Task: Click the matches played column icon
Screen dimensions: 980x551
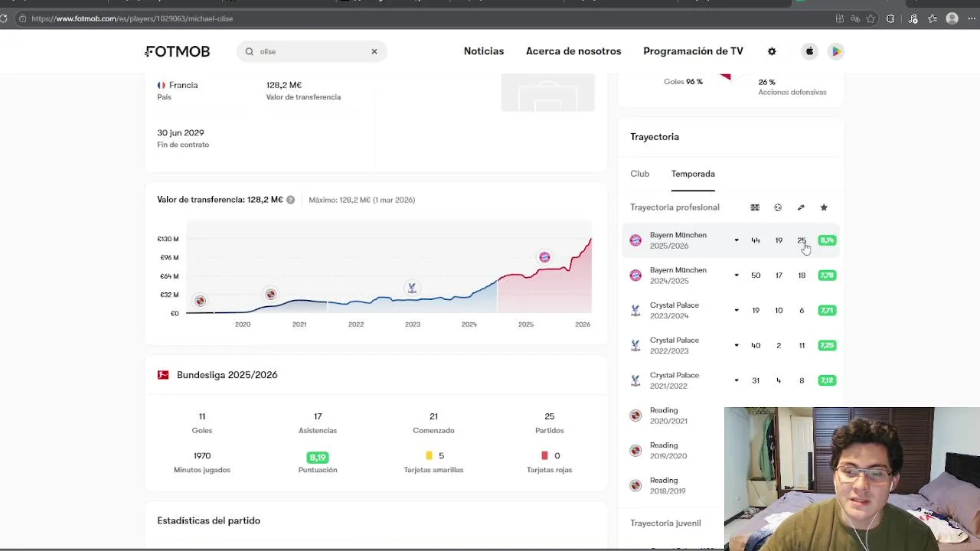Action: (755, 207)
